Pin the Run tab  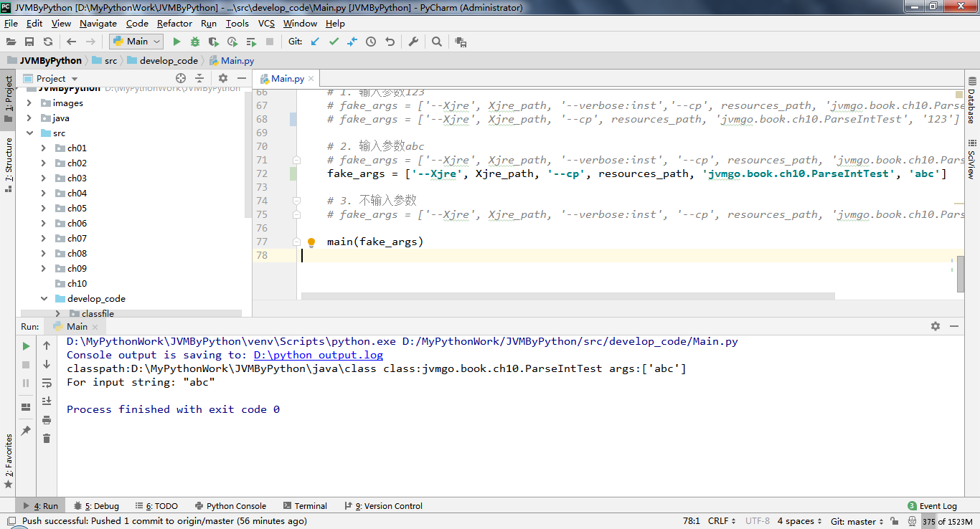26,430
